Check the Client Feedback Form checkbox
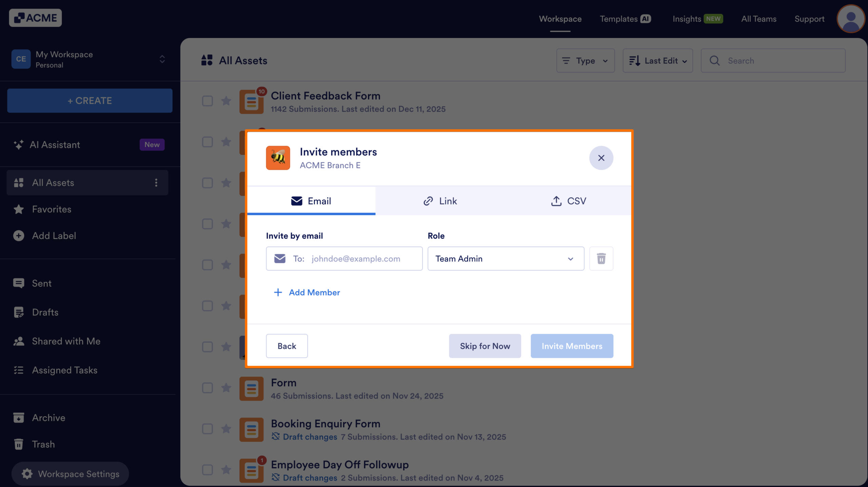This screenshot has height=487, width=868. coord(208,101)
